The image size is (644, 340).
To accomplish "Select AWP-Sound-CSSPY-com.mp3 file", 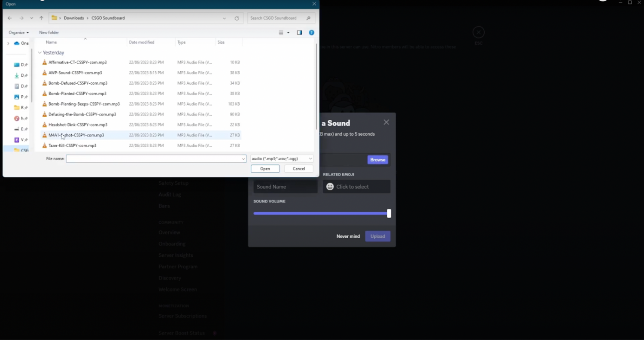I will click(75, 73).
